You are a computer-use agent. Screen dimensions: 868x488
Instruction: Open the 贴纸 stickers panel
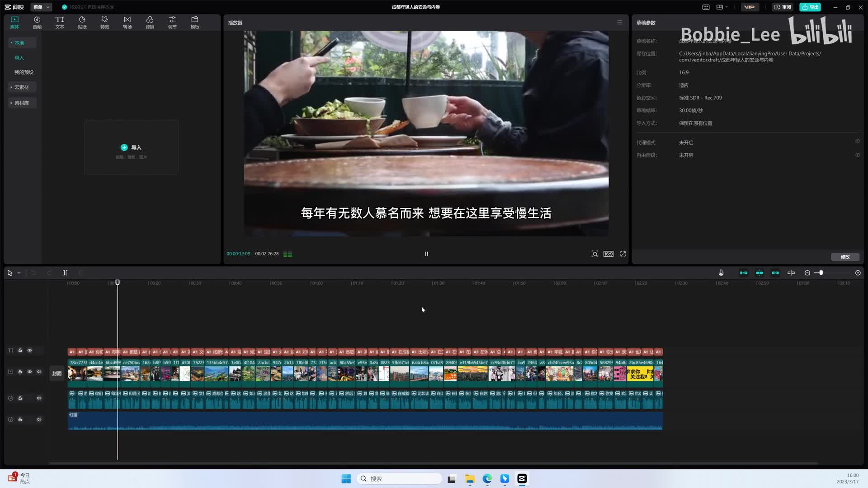82,22
